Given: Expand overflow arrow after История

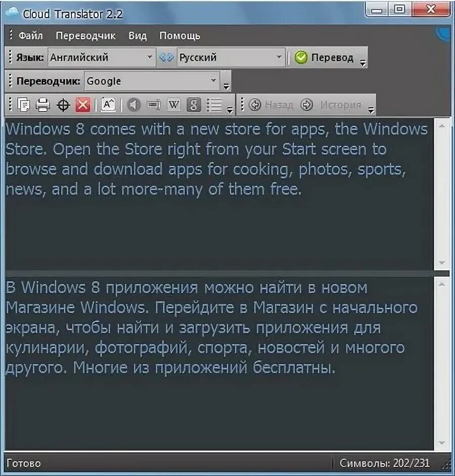Looking at the screenshot, I should pos(371,110).
